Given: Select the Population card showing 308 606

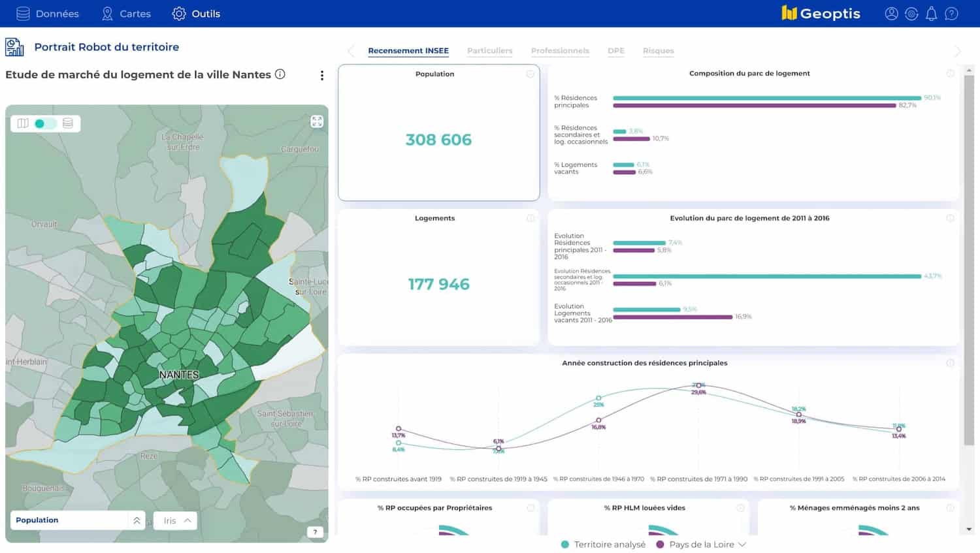Looking at the screenshot, I should [x=438, y=133].
